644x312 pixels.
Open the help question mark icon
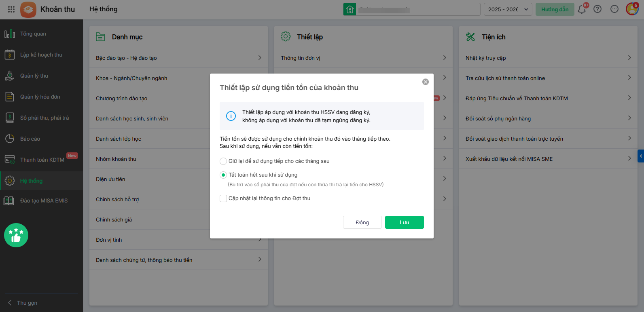pyautogui.click(x=597, y=9)
